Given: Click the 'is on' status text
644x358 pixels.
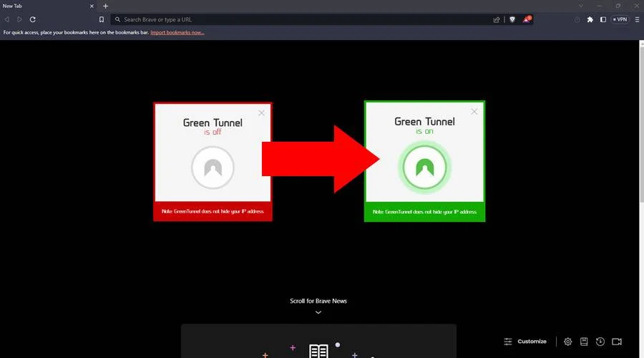Looking at the screenshot, I should pos(424,131).
